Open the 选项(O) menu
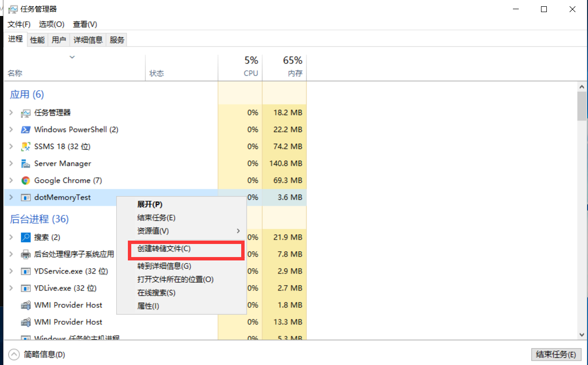The image size is (588, 365). coord(52,24)
